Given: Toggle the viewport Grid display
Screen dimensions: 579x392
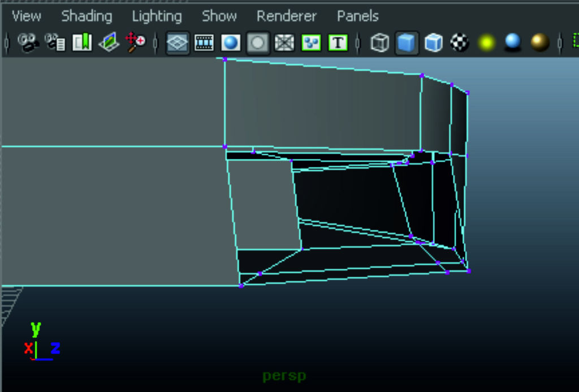Looking at the screenshot, I should click(x=178, y=43).
